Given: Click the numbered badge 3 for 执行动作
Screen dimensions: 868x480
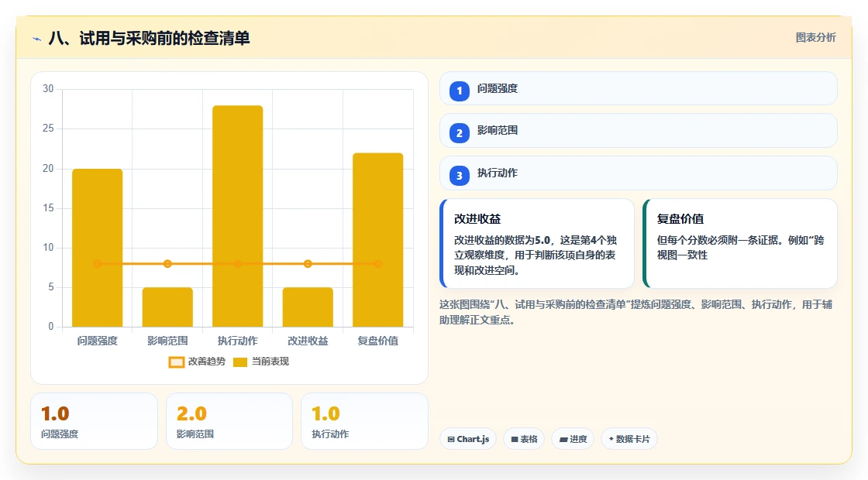Looking at the screenshot, I should click(459, 175).
